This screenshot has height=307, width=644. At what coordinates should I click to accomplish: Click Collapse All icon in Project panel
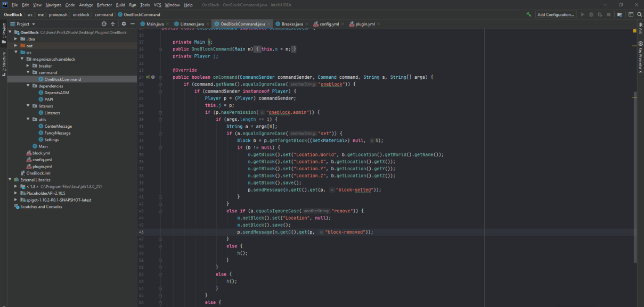113,24
